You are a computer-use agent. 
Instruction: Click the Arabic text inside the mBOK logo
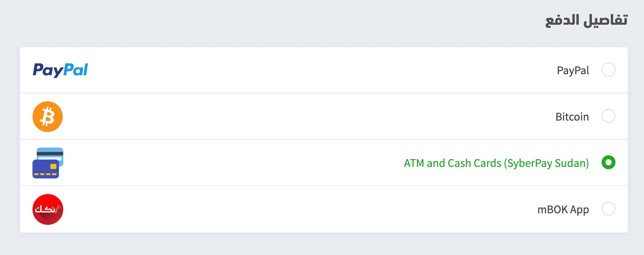point(47,209)
